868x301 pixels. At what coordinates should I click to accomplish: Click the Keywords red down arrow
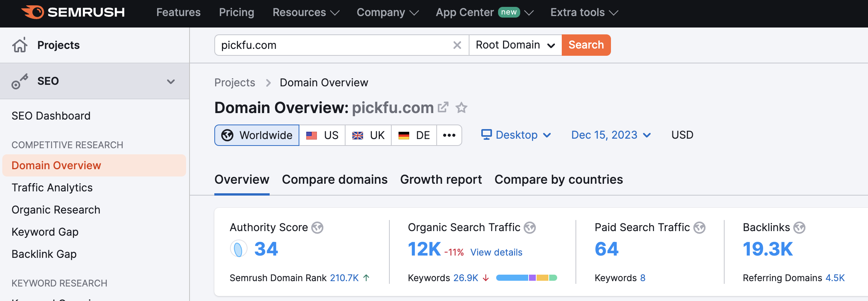[x=486, y=278]
